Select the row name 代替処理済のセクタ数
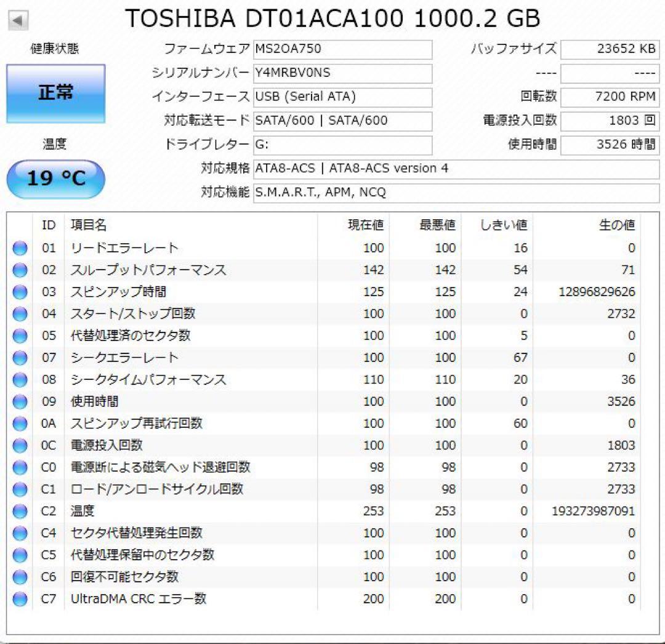The height and width of the screenshot is (644, 665). tap(131, 336)
